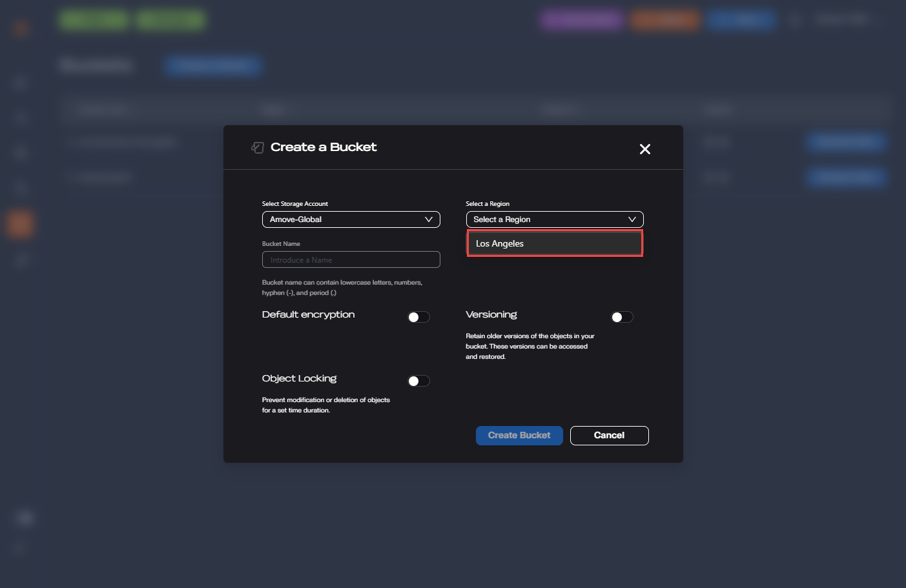Screen dimensions: 906x588
Task: Click the first green button in the top bar
Action: pyautogui.click(x=94, y=20)
